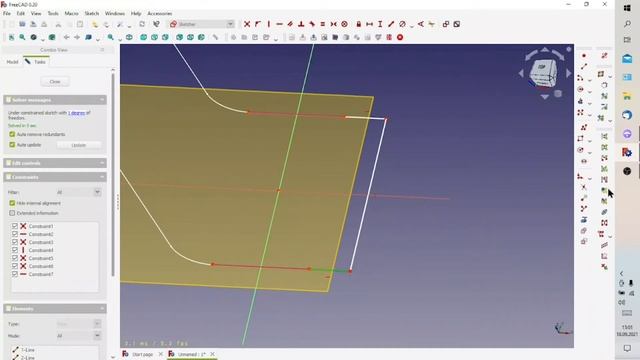Open the Sketch menu

pos(91,13)
